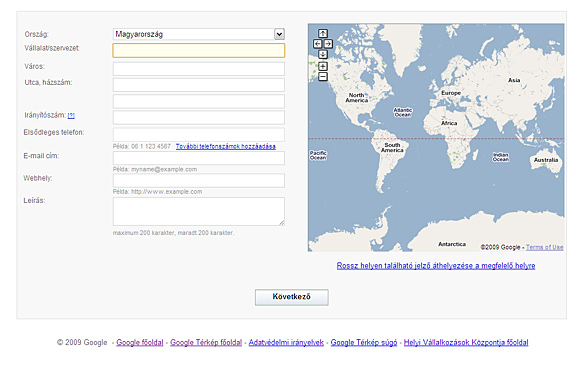
Task: Zoom in the map with plus icon
Action: click(x=323, y=66)
